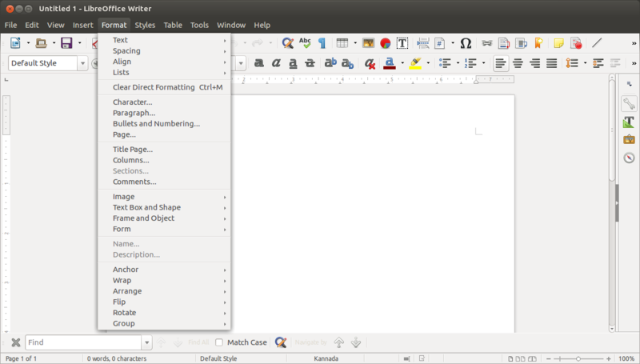Toggle Strikethrough formatting
Screen dimensions: 640x364
click(310, 63)
